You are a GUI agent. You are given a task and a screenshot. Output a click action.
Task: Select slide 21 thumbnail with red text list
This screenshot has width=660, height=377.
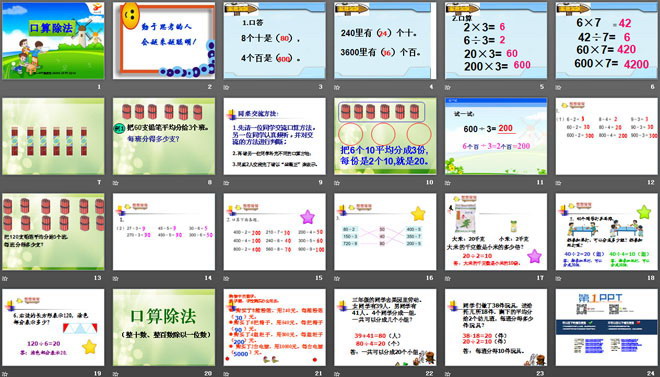tap(274, 327)
